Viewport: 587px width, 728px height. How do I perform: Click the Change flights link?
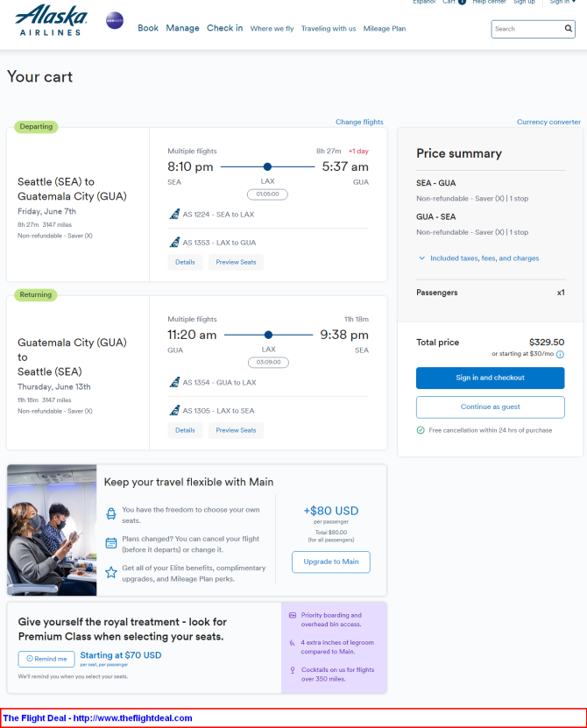click(359, 122)
